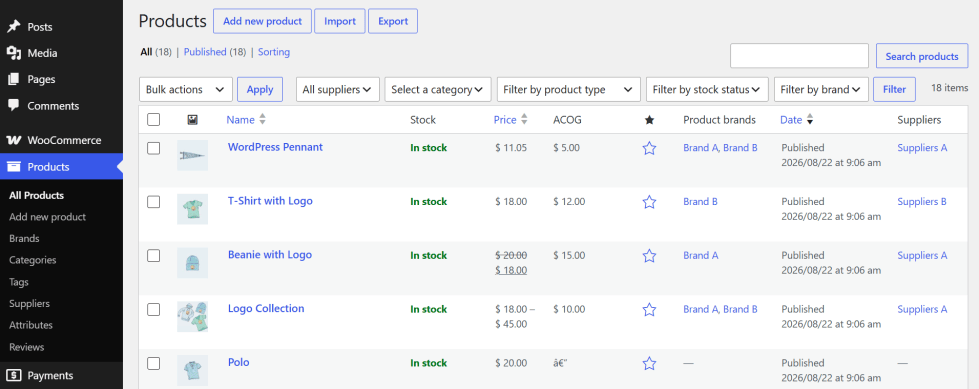Image resolution: width=979 pixels, height=389 pixels.
Task: Click Suppliers B link in T-Shirt row
Action: (x=922, y=202)
